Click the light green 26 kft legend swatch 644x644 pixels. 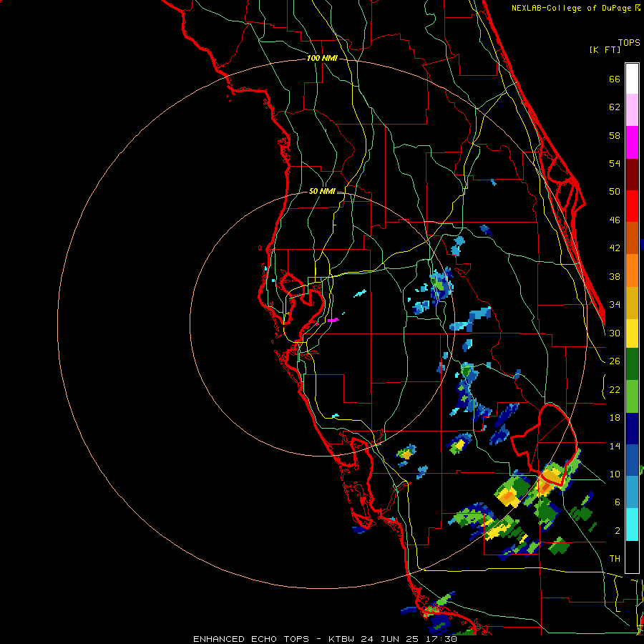(632, 396)
